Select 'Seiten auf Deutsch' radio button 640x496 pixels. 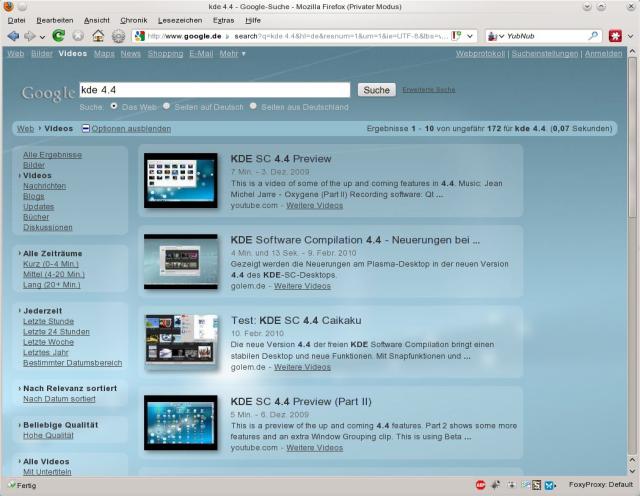click(x=166, y=106)
